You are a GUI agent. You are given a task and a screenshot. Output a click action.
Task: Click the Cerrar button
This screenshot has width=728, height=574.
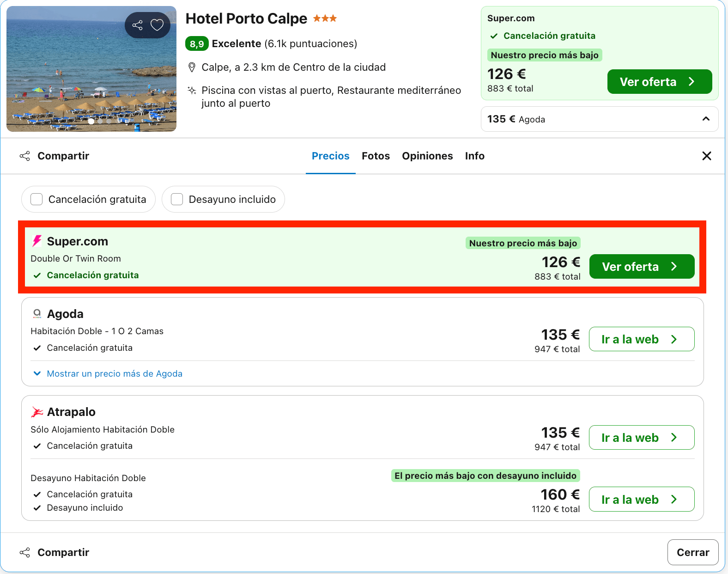point(693,552)
